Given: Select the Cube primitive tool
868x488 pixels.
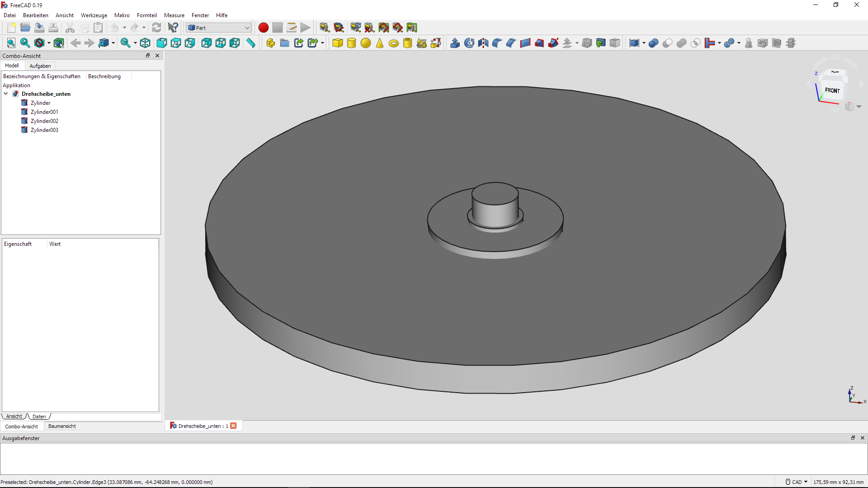Looking at the screenshot, I should 338,43.
